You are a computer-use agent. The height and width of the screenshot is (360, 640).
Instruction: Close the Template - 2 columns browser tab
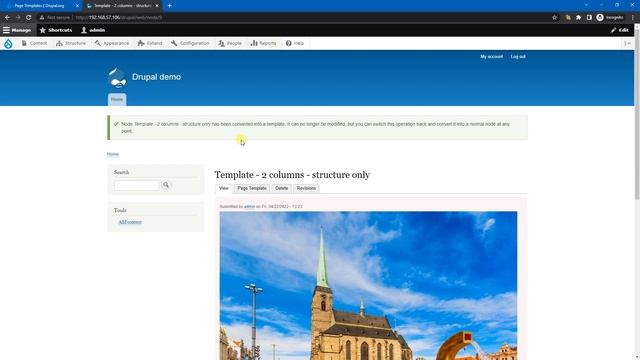click(157, 6)
